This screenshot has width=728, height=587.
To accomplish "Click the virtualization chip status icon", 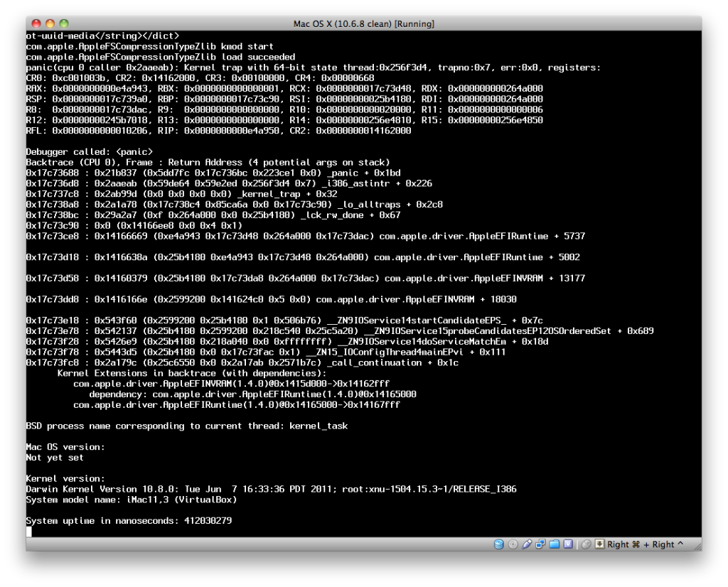I will tap(567, 544).
